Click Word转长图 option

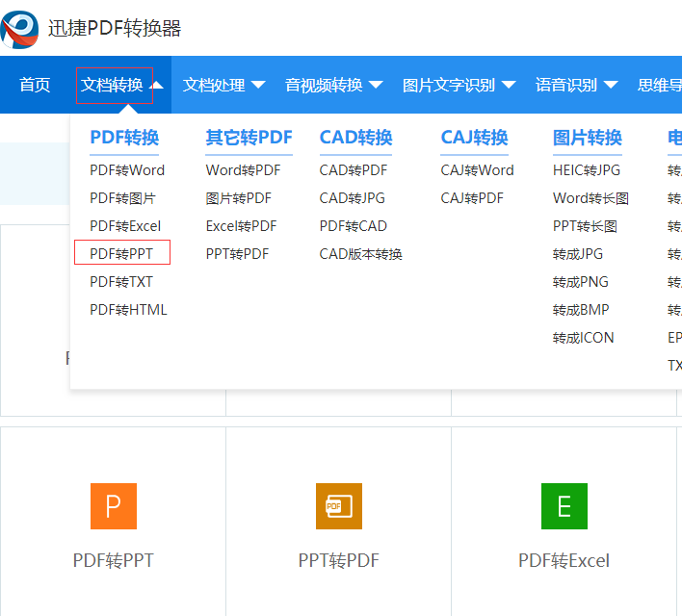point(590,198)
